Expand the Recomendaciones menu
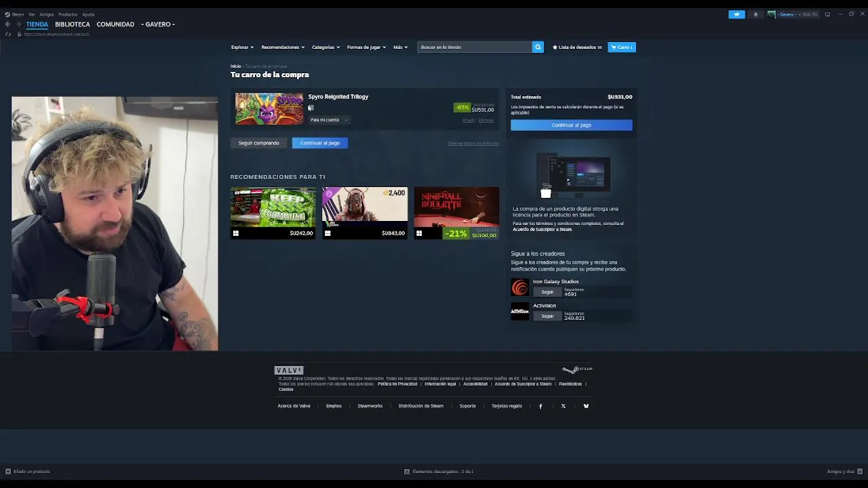The width and height of the screenshot is (868, 488). (283, 47)
